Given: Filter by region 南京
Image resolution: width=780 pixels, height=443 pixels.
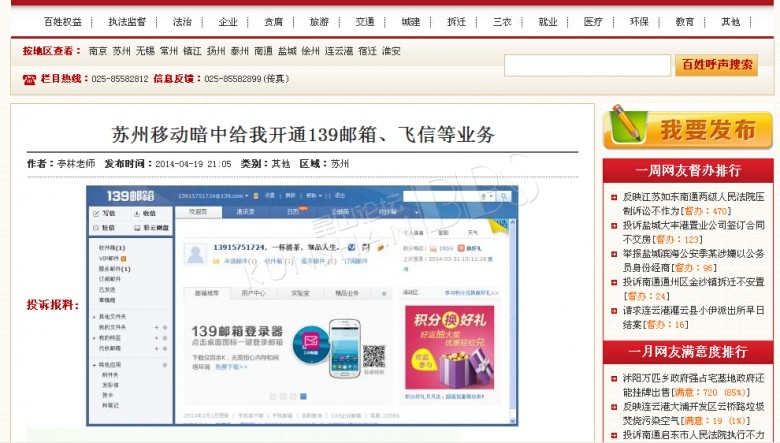Looking at the screenshot, I should point(98,51).
